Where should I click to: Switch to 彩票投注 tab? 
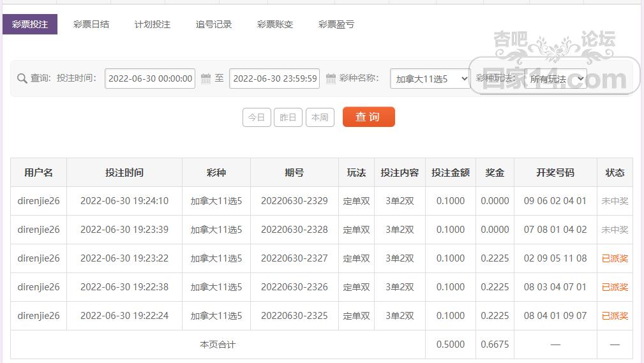coord(30,24)
